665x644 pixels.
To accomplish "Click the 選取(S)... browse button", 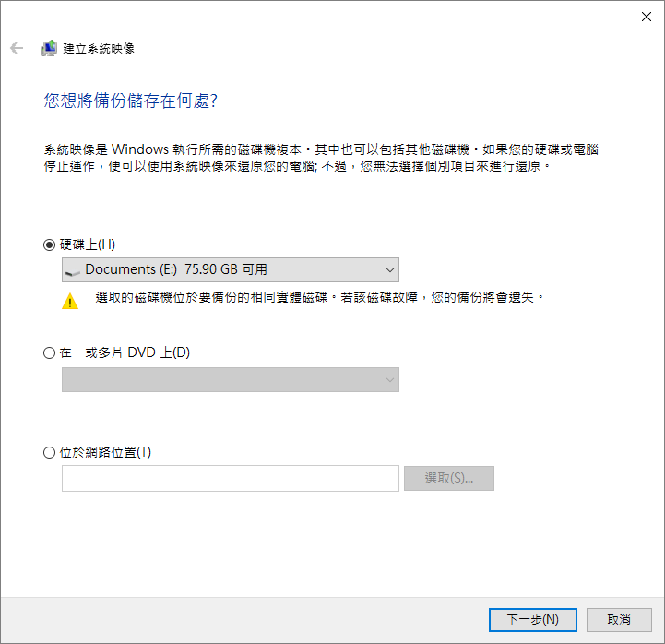I will pos(448,479).
